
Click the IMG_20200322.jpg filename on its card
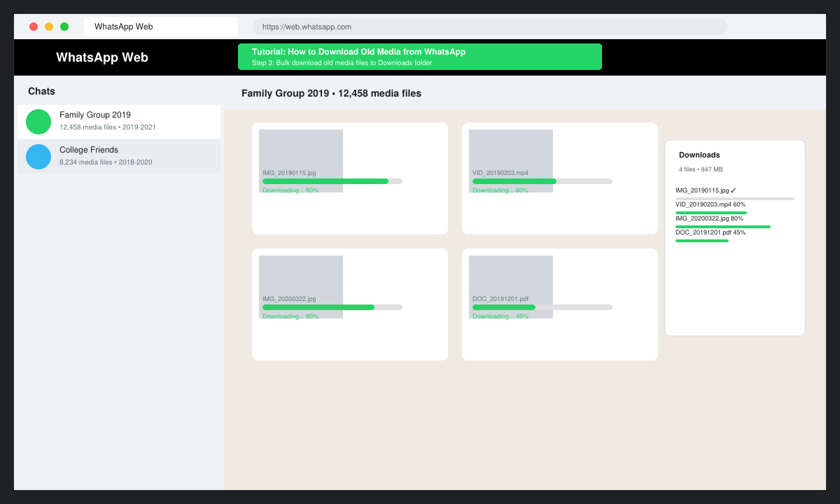tap(289, 298)
